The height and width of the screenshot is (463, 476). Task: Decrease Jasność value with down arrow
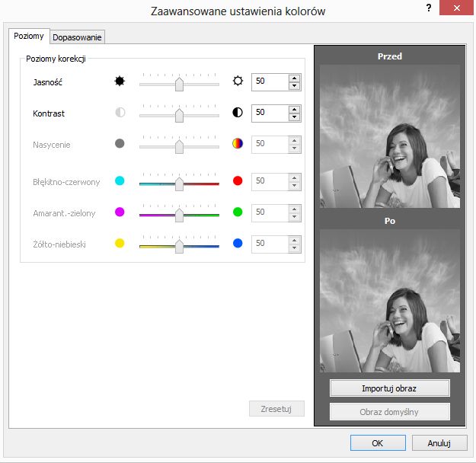click(294, 86)
